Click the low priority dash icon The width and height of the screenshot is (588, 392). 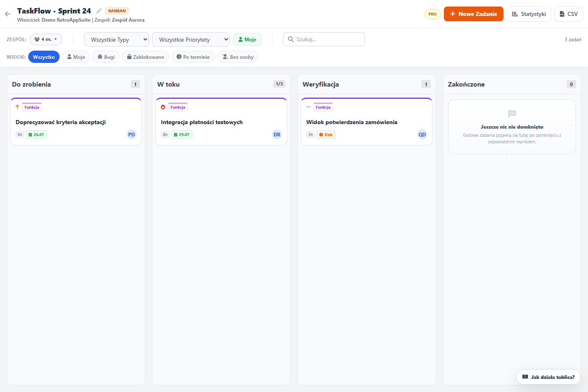click(308, 107)
